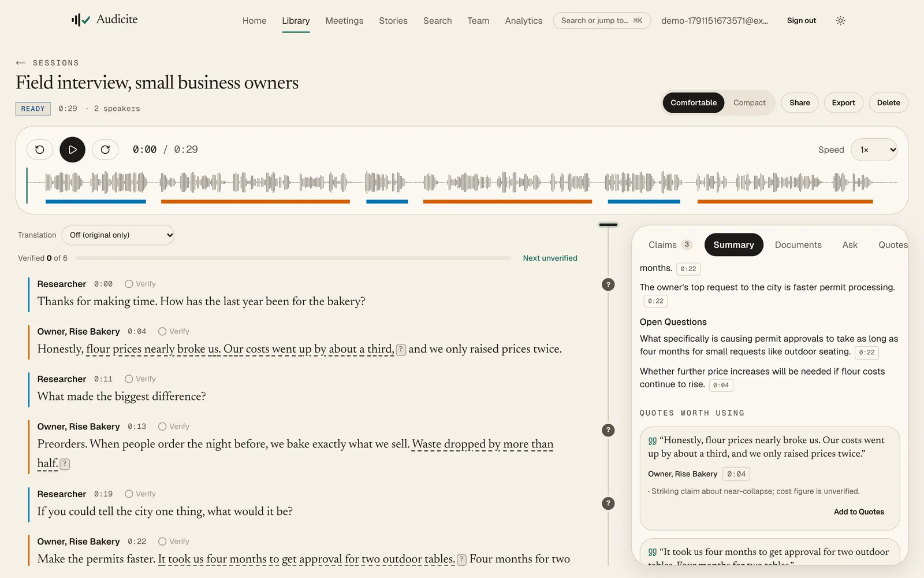The width and height of the screenshot is (924, 578).
Task: Play the interview audio
Action: click(72, 150)
